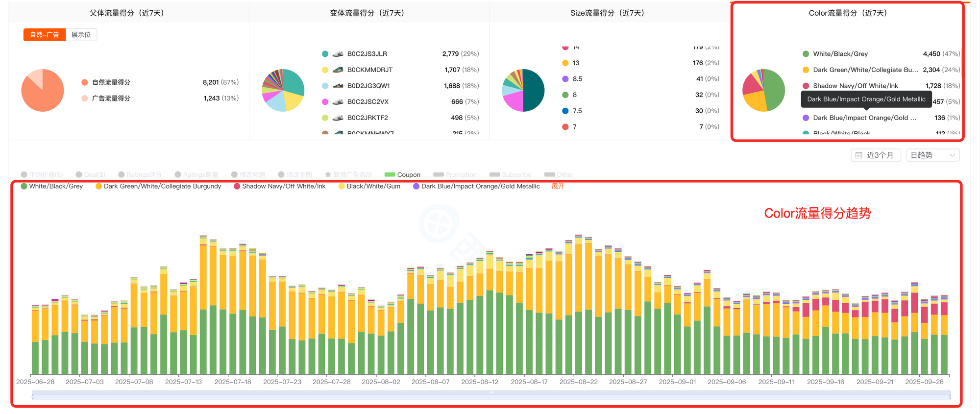980x414 pixels.
Task: Click the green Coupon legend marker
Action: click(x=390, y=174)
